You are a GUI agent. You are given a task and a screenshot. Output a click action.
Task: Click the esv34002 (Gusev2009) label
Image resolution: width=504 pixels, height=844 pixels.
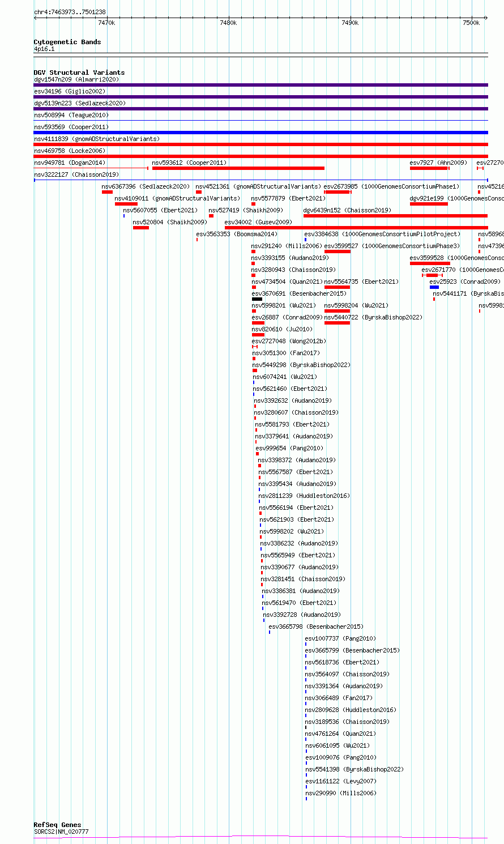tap(258, 222)
